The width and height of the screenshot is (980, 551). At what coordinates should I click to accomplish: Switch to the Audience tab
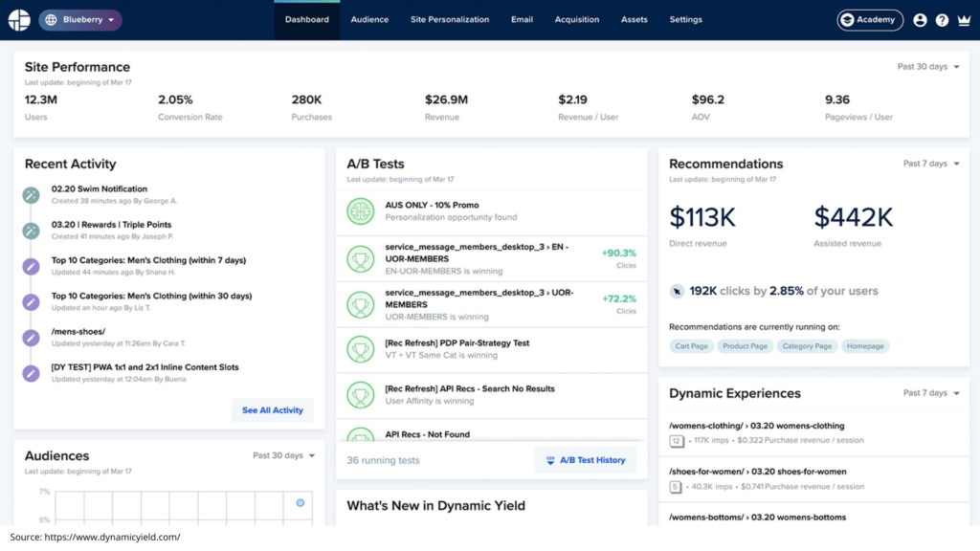[369, 19]
